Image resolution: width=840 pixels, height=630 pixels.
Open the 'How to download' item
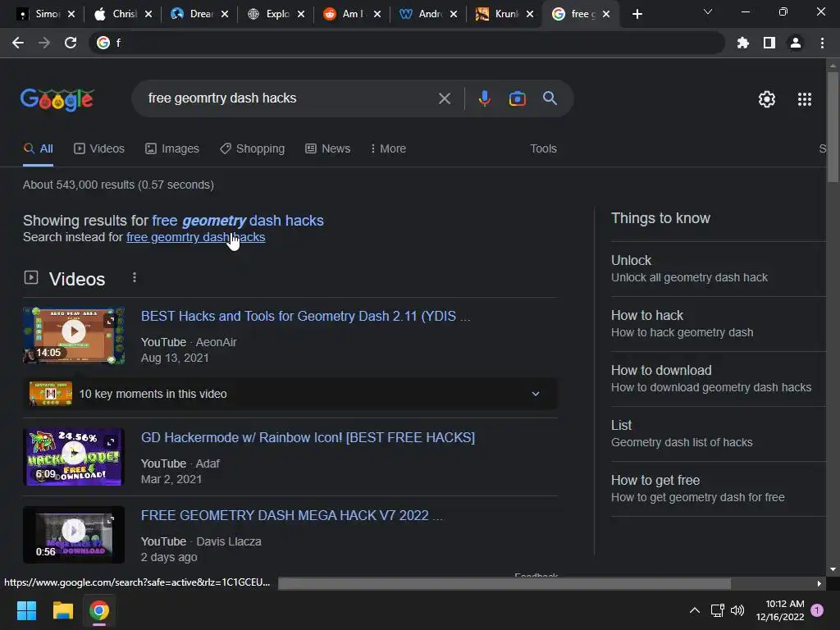718,379
